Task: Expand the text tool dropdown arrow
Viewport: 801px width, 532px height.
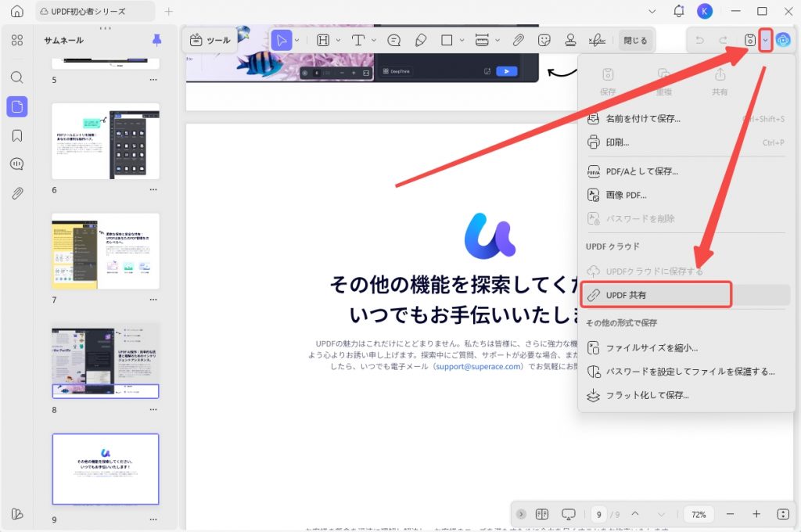Action: click(x=373, y=41)
